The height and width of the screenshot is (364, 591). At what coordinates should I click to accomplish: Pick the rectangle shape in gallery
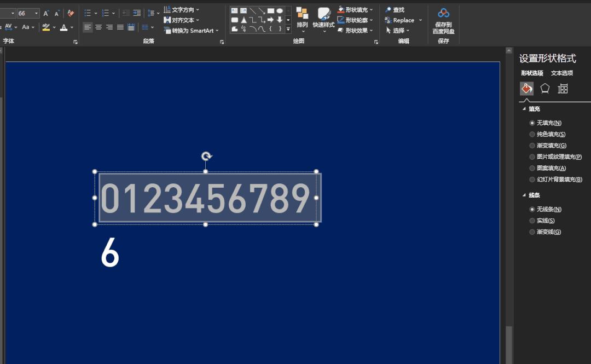[x=271, y=10]
